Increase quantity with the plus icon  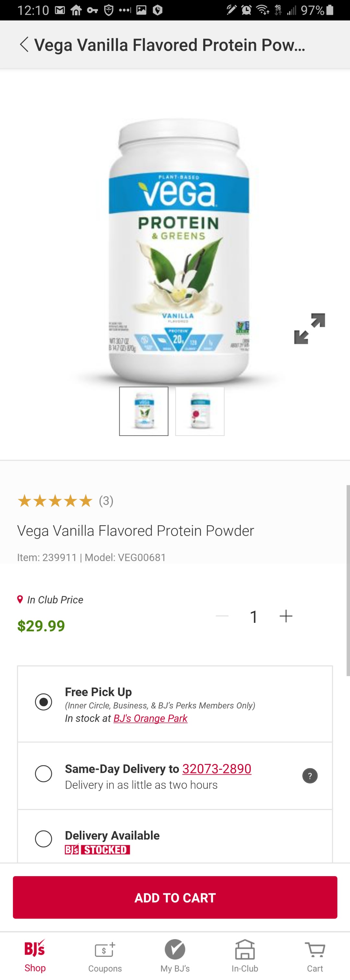point(286,616)
